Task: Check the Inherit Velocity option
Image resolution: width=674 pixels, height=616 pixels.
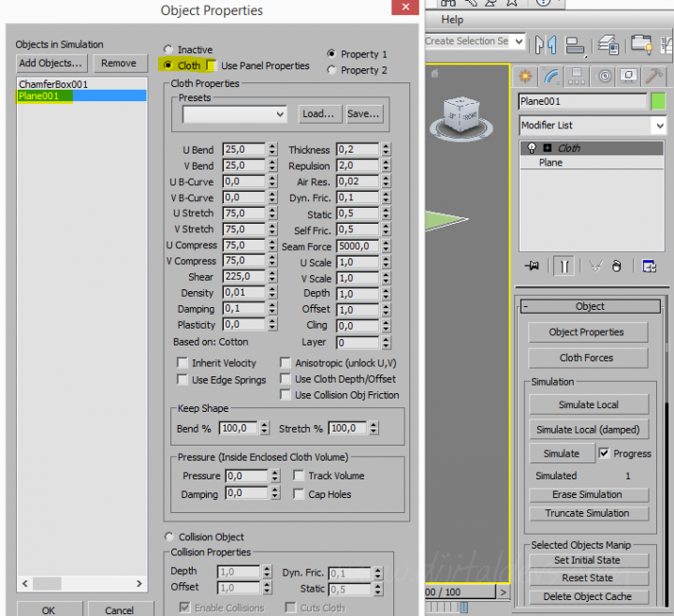Action: (x=183, y=363)
